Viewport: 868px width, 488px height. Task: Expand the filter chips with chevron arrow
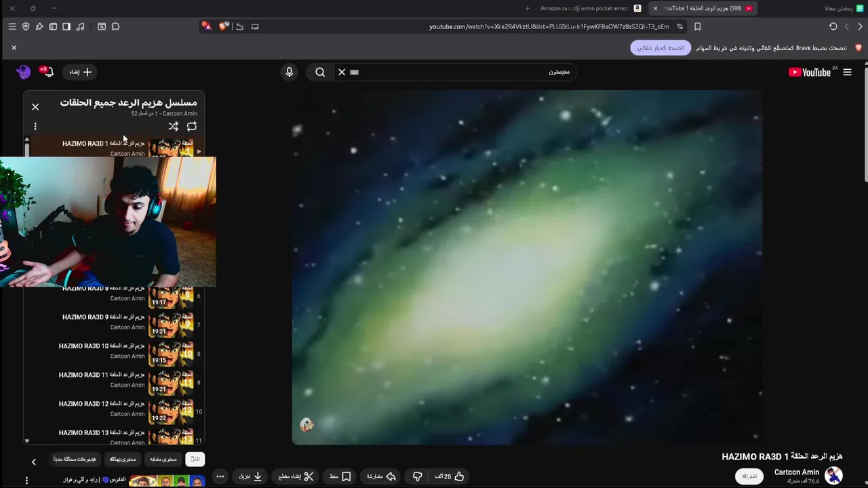coord(33,462)
